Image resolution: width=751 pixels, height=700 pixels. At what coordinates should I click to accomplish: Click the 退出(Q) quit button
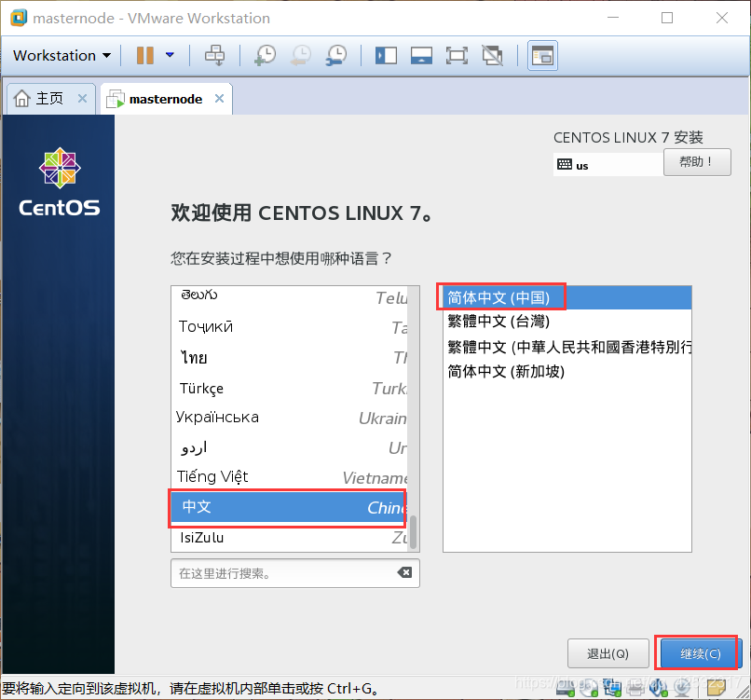(608, 653)
